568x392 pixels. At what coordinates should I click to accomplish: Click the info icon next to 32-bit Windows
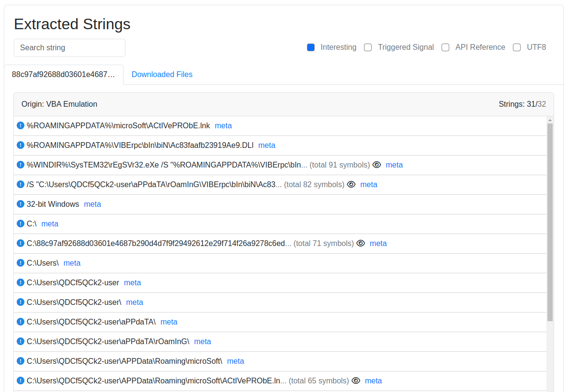[21, 204]
